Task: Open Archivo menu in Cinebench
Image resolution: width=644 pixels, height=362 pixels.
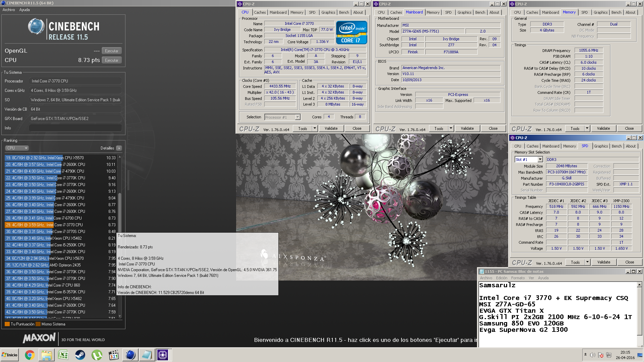Action: [9, 10]
